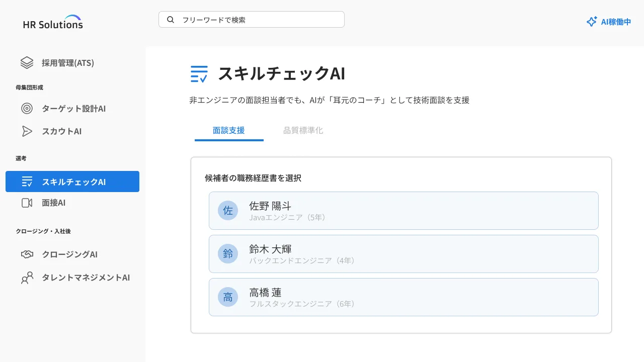The image size is (644, 362).
Task: Click the クロージングAI handshake icon
Action: (27, 254)
